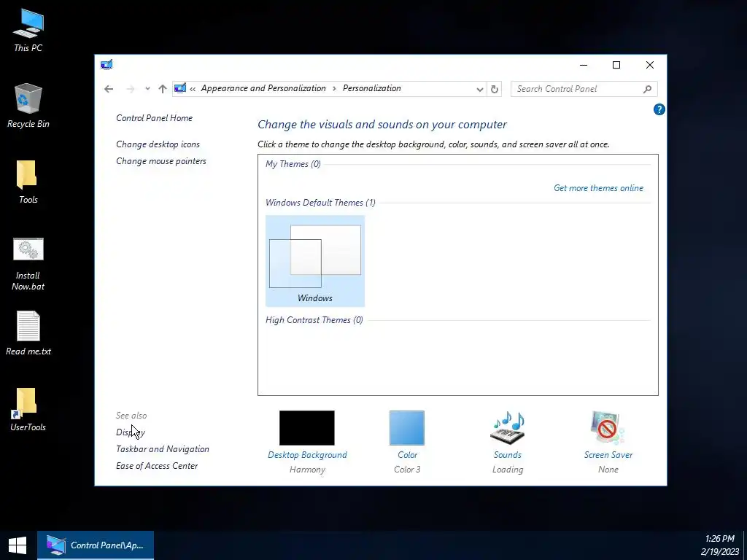Click the Screen Saver link label
The width and height of the screenshot is (747, 560).
[x=608, y=455]
